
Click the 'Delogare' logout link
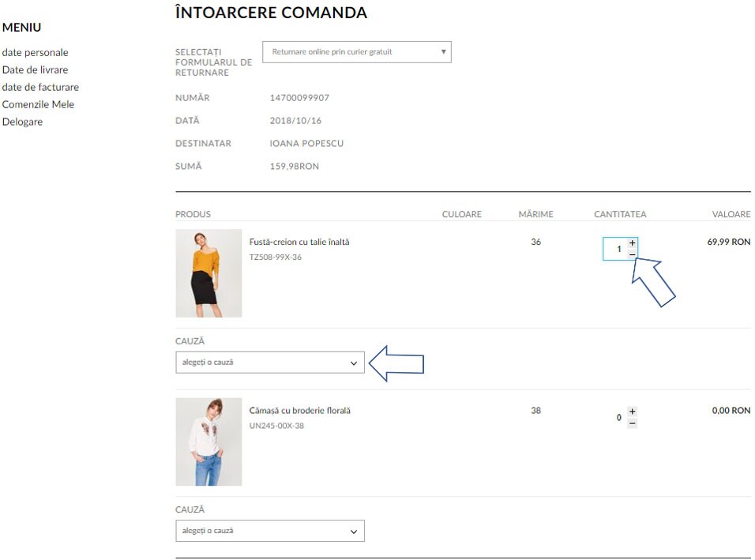(x=23, y=122)
